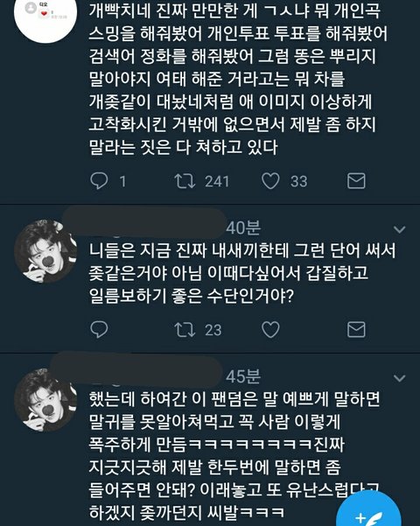Share first tweet via direct message envelope
420x526 pixels.
(x=356, y=181)
